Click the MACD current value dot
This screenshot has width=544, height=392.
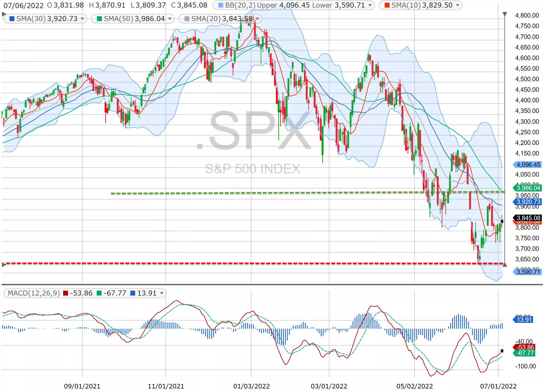click(x=502, y=351)
